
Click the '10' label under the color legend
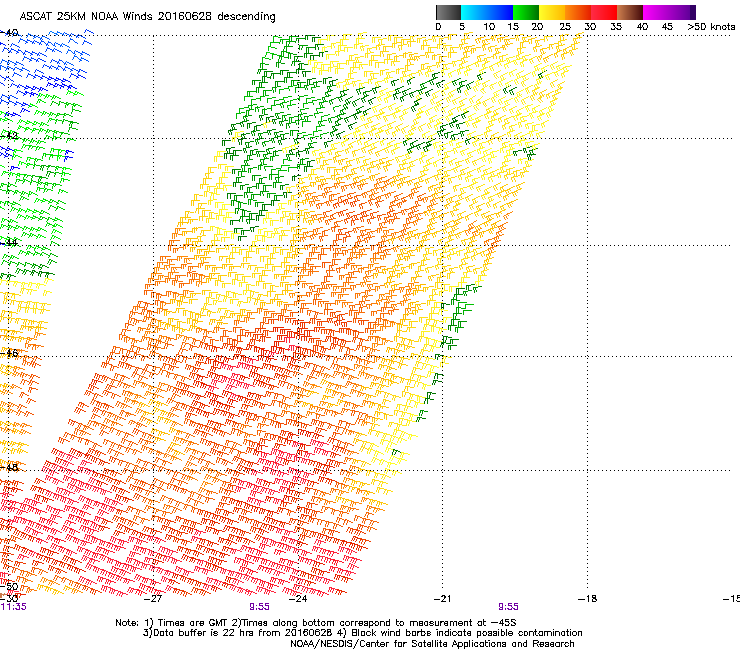point(489,27)
